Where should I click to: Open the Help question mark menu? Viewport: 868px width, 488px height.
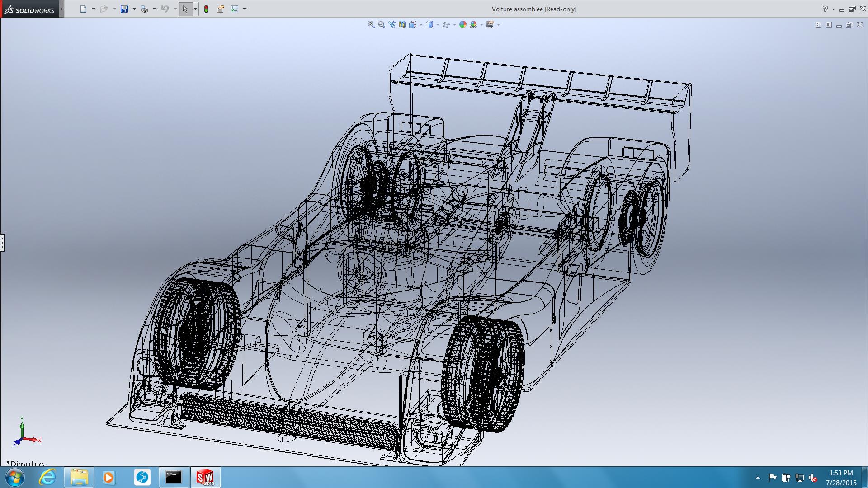pyautogui.click(x=825, y=9)
